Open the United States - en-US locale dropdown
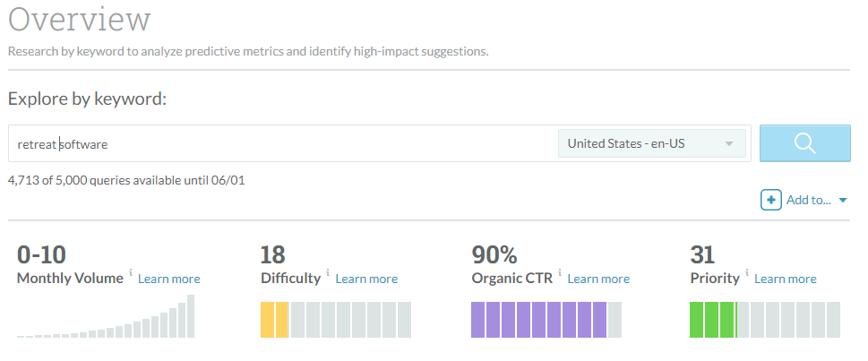This screenshot has width=868, height=361. [651, 143]
